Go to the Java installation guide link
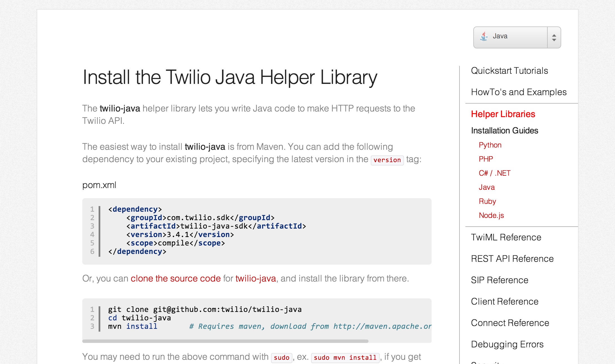615x364 pixels. click(x=487, y=187)
